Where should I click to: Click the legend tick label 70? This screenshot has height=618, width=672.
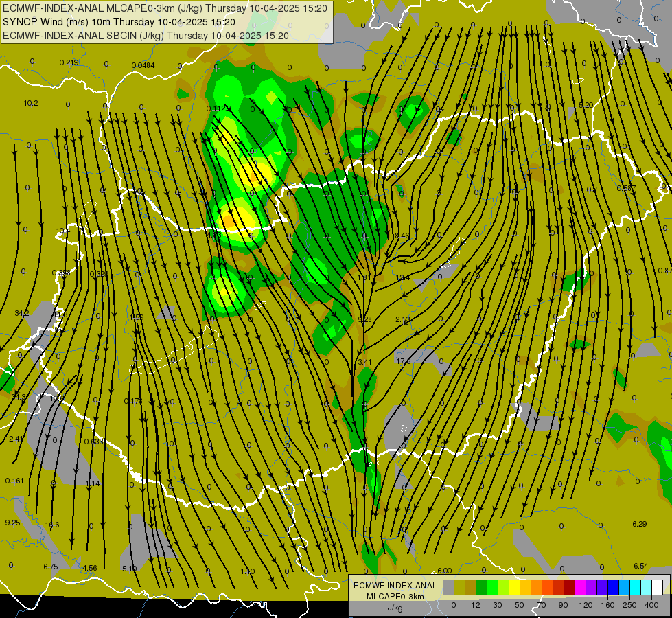click(542, 605)
